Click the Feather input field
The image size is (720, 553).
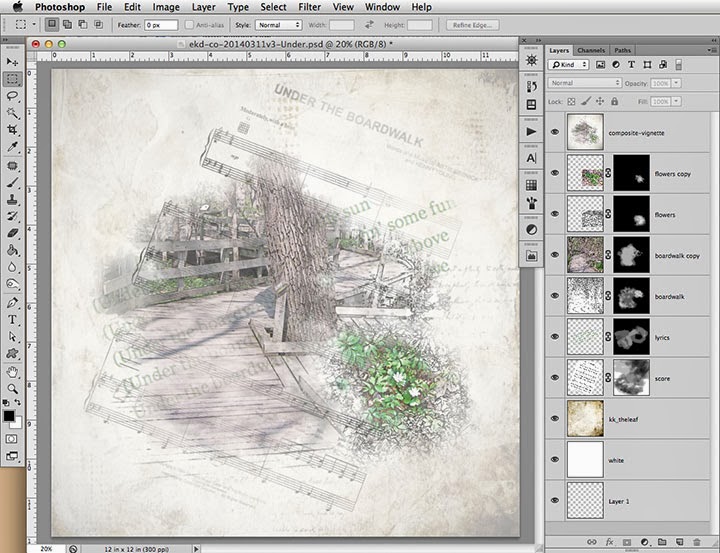point(161,25)
